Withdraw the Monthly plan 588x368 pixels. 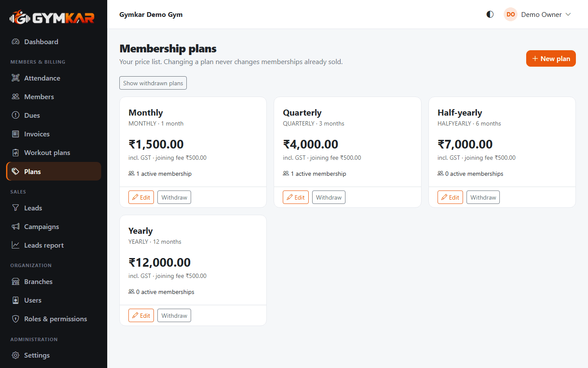click(174, 197)
